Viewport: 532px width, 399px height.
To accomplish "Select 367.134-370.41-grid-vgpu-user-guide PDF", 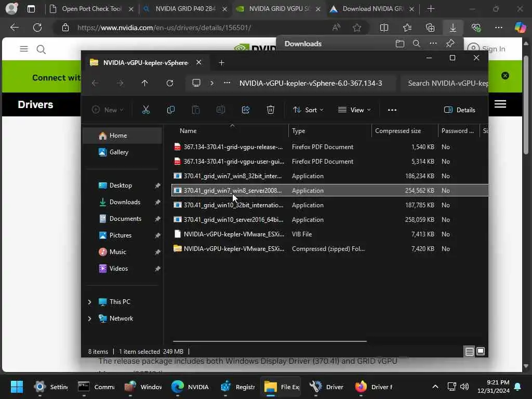I will [330, 162].
